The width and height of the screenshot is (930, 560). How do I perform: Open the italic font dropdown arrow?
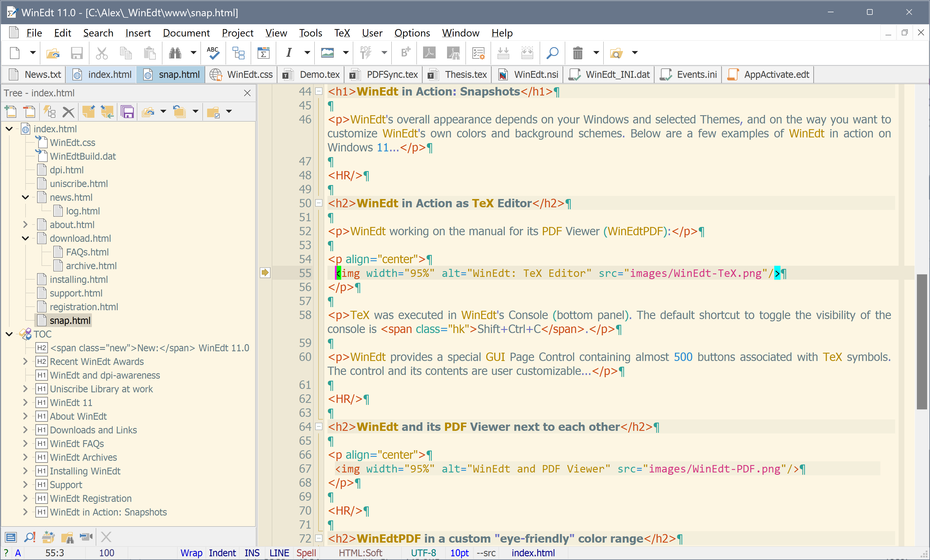pos(307,53)
